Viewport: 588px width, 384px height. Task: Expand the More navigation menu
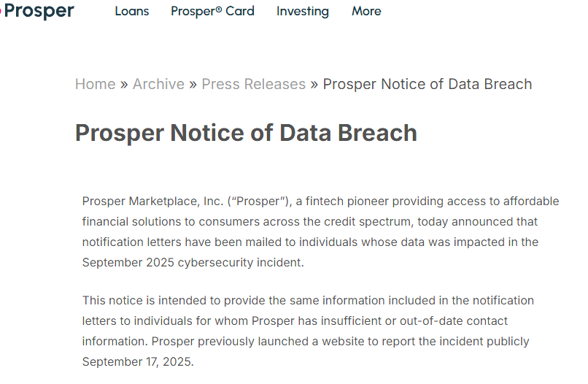pyautogui.click(x=366, y=11)
